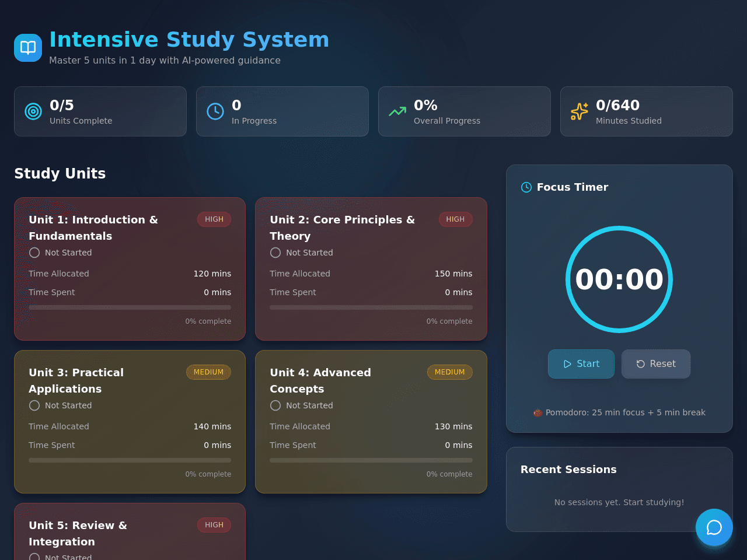
Task: Click the MEDIUM priority badge on Unit 3
Action: [208, 372]
